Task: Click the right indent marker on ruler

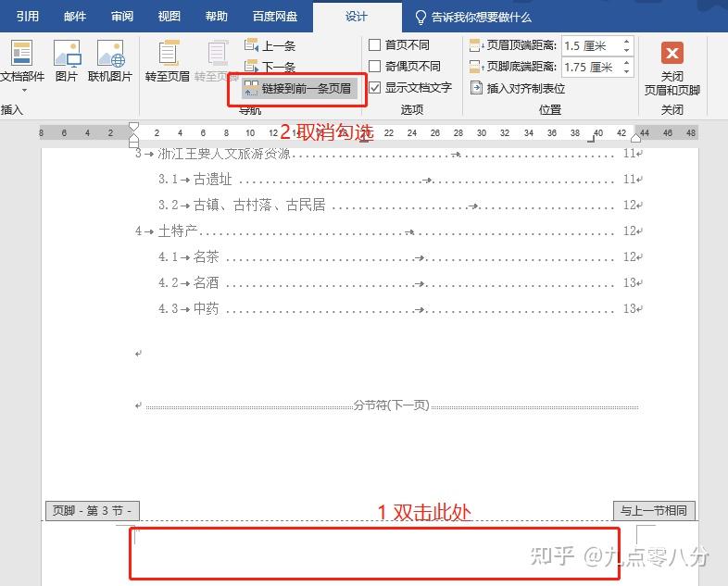Action: [x=635, y=138]
